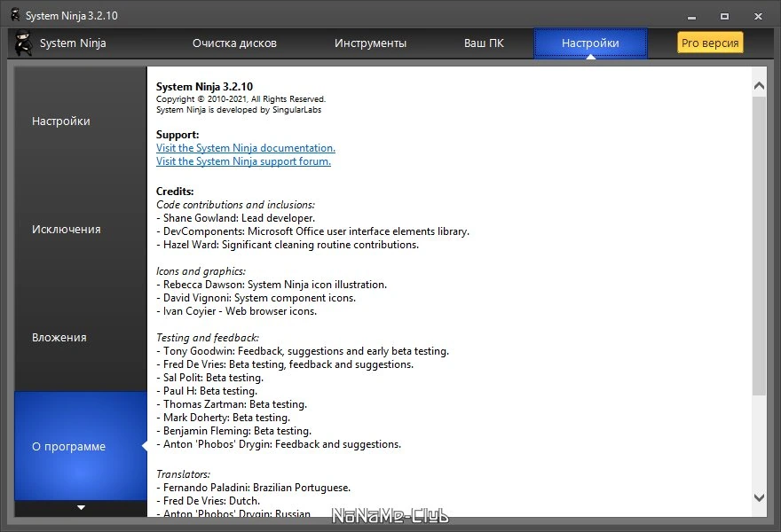This screenshot has width=781, height=532.
Task: Click the Tony Goodwin feedback line
Action: click(303, 351)
